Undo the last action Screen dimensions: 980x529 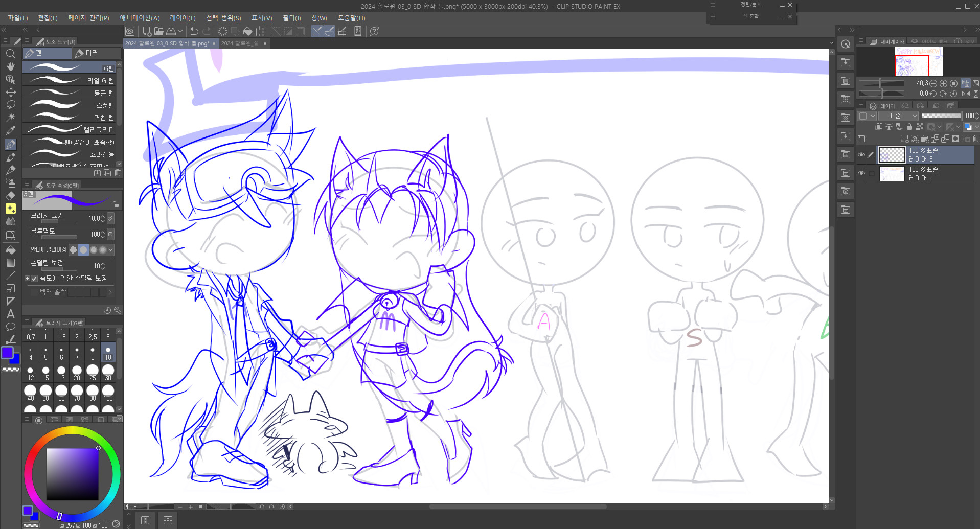click(x=194, y=31)
